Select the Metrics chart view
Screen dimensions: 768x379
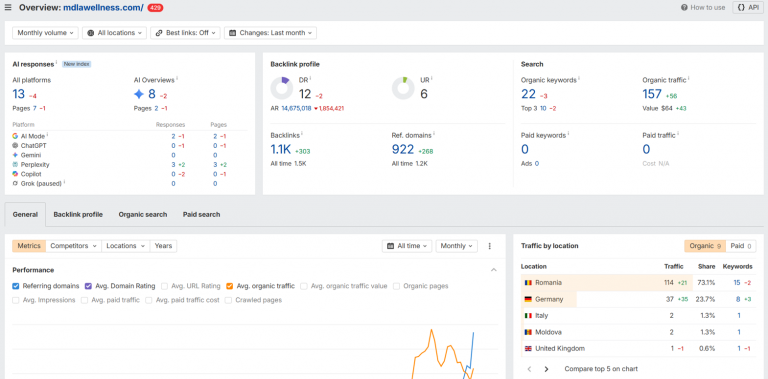(29, 246)
